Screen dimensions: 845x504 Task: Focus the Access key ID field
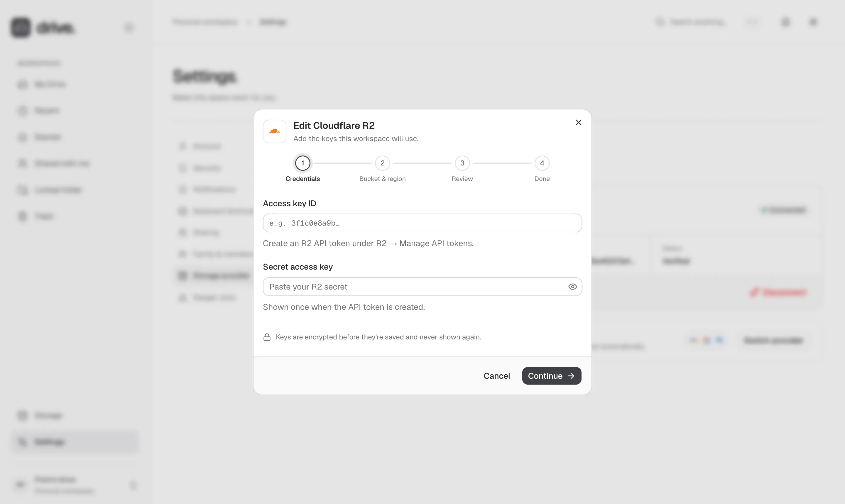(422, 223)
